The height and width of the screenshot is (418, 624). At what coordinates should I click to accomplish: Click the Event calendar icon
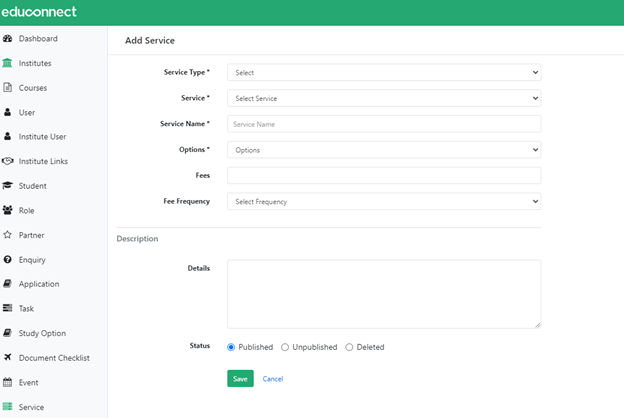click(x=7, y=382)
